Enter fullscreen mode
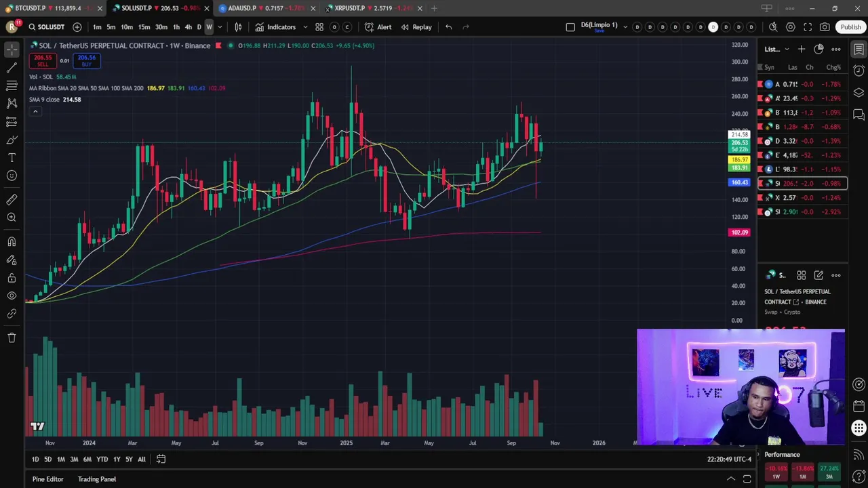The image size is (868, 488). point(808,27)
